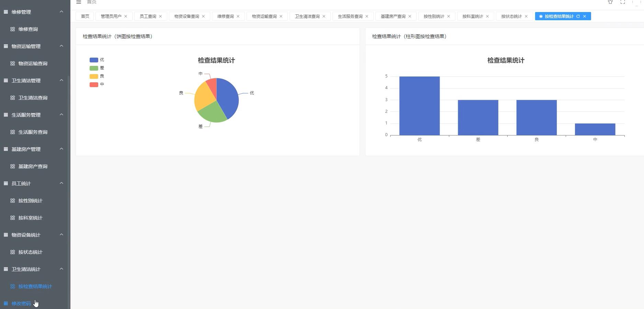Image resolution: width=644 pixels, height=309 pixels.
Task: Click the hamburger icon to collapse the sidebar
Action: 78,2
